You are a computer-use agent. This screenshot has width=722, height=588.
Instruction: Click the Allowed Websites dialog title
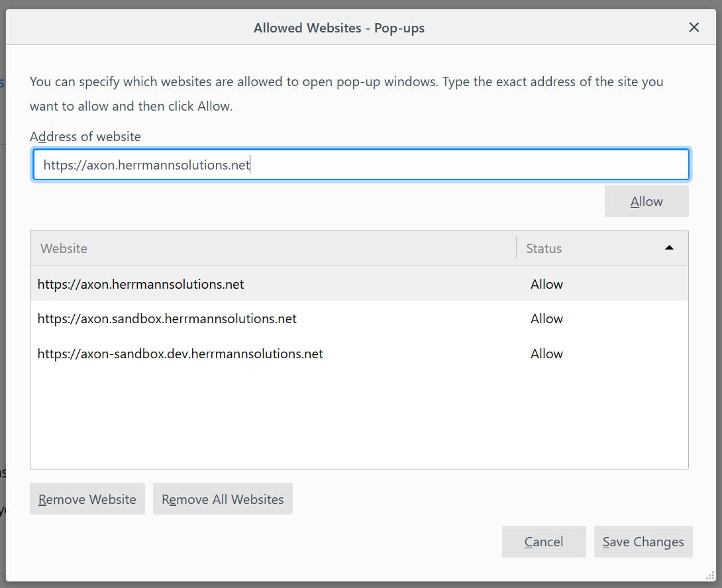(x=338, y=27)
